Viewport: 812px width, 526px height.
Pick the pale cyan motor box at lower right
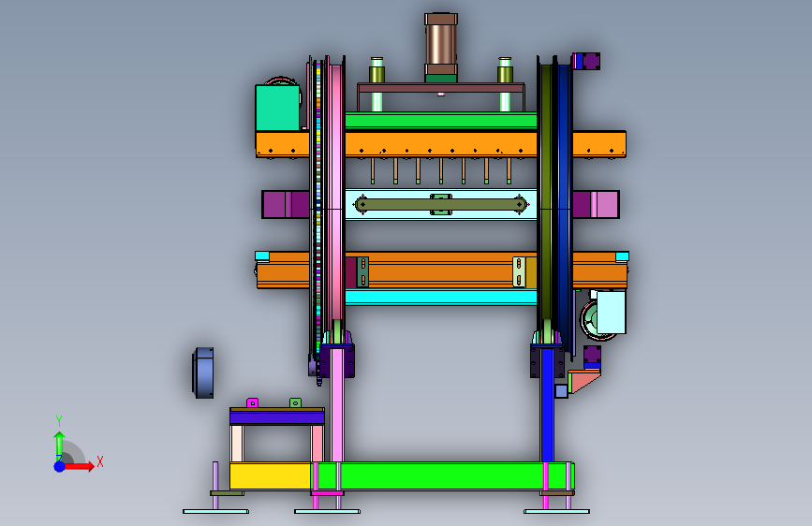(x=611, y=313)
